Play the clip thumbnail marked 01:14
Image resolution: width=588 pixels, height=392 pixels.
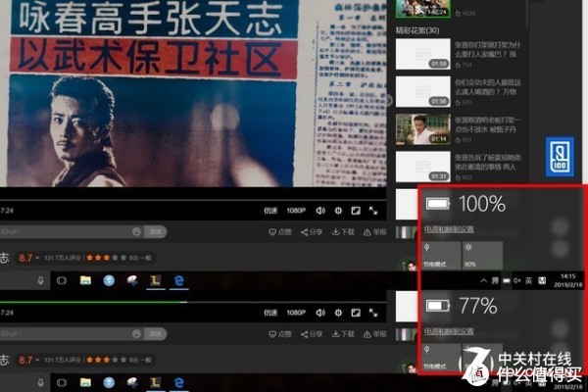tap(423, 129)
